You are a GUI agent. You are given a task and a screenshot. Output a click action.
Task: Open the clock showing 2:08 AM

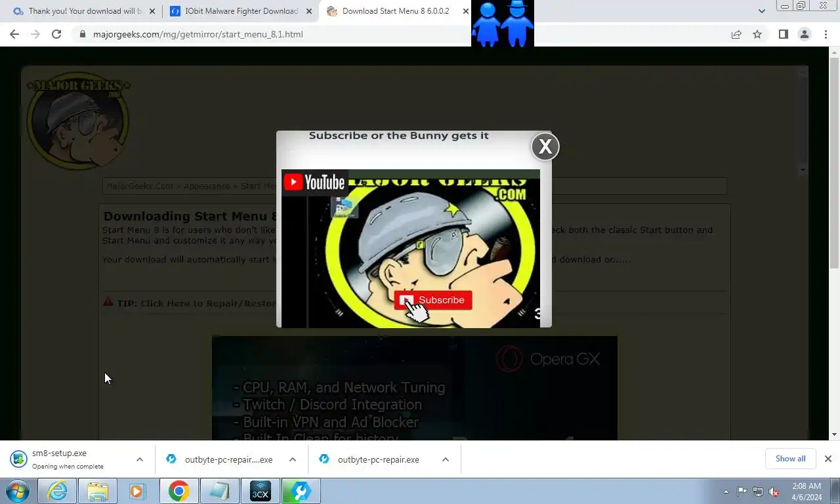(x=807, y=492)
